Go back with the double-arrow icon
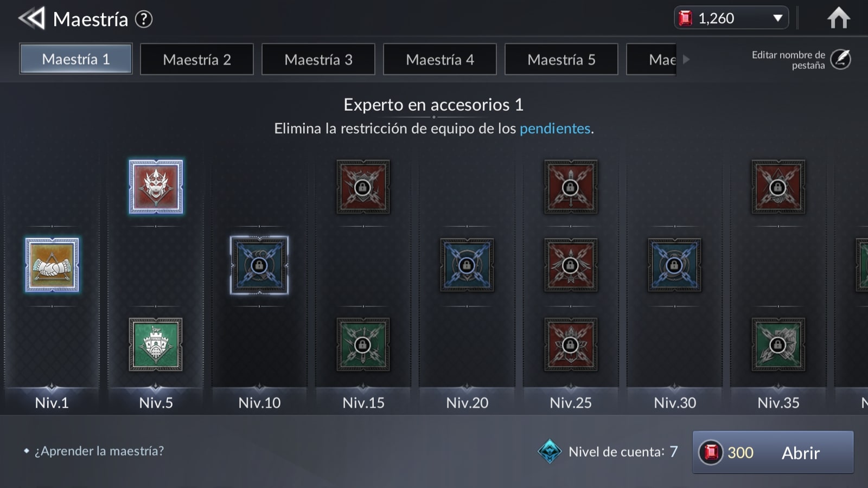868x488 pixels. pyautogui.click(x=31, y=19)
